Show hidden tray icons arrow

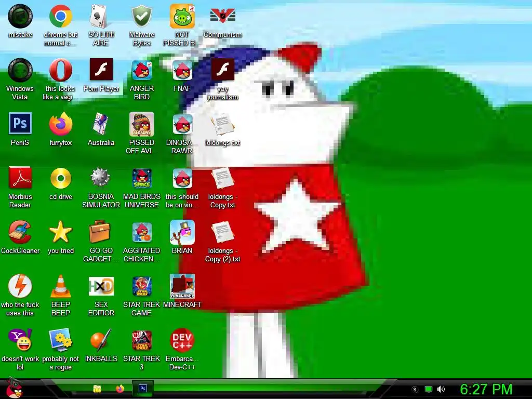(x=415, y=389)
